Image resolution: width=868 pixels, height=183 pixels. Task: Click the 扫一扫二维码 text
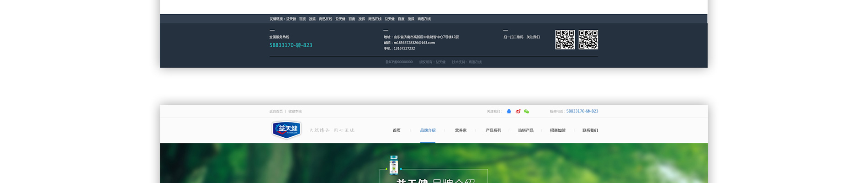pyautogui.click(x=513, y=37)
